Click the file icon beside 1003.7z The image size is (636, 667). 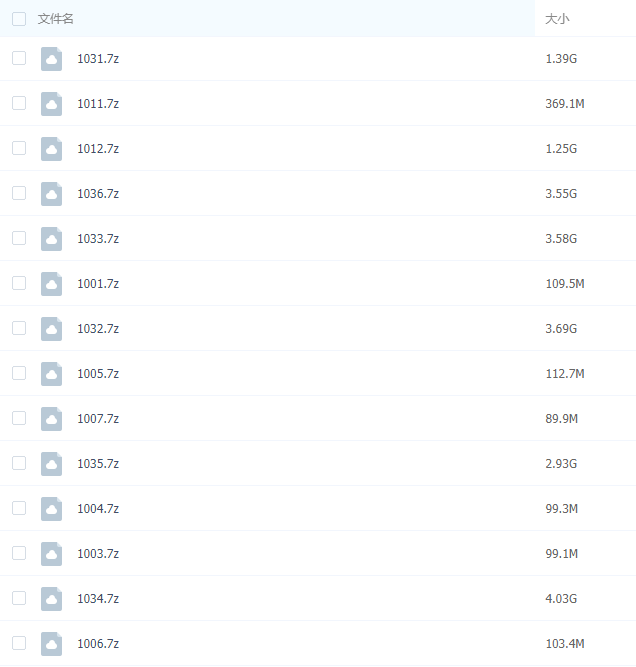click(x=51, y=554)
